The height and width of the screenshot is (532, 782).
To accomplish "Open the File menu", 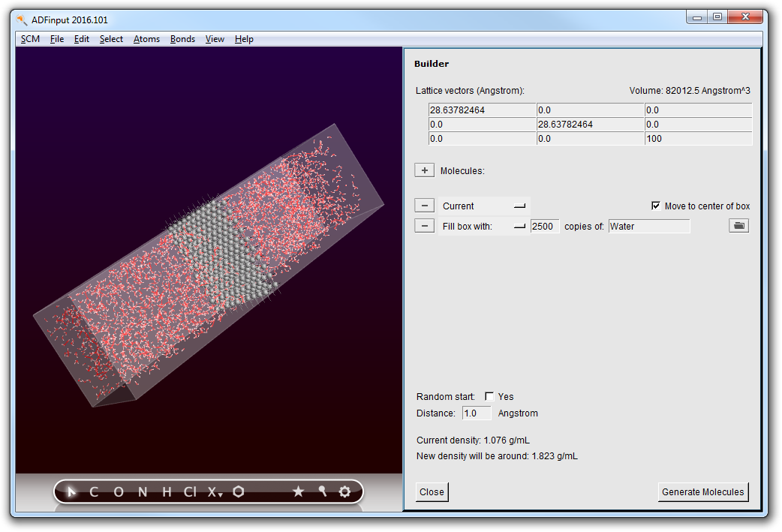I will [x=57, y=39].
